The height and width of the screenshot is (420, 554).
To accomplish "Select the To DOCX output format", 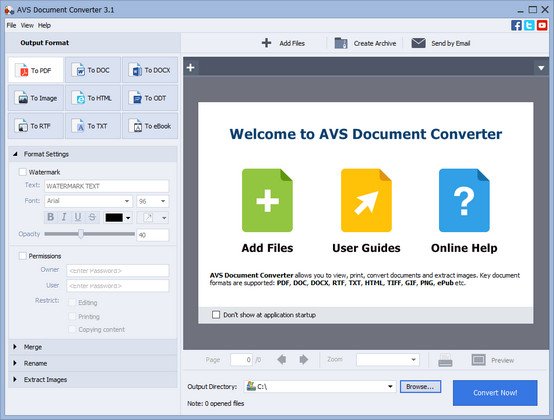I will pyautogui.click(x=150, y=70).
